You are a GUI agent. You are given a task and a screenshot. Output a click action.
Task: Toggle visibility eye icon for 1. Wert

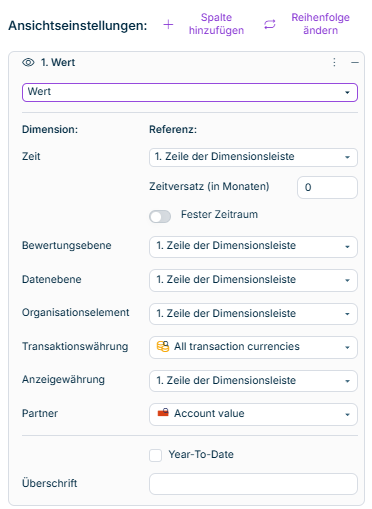pyautogui.click(x=28, y=62)
